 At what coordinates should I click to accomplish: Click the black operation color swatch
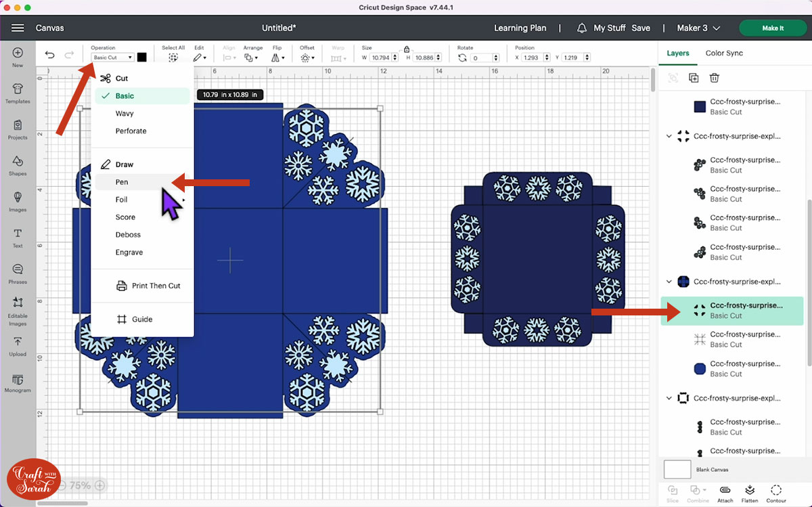[x=142, y=58]
